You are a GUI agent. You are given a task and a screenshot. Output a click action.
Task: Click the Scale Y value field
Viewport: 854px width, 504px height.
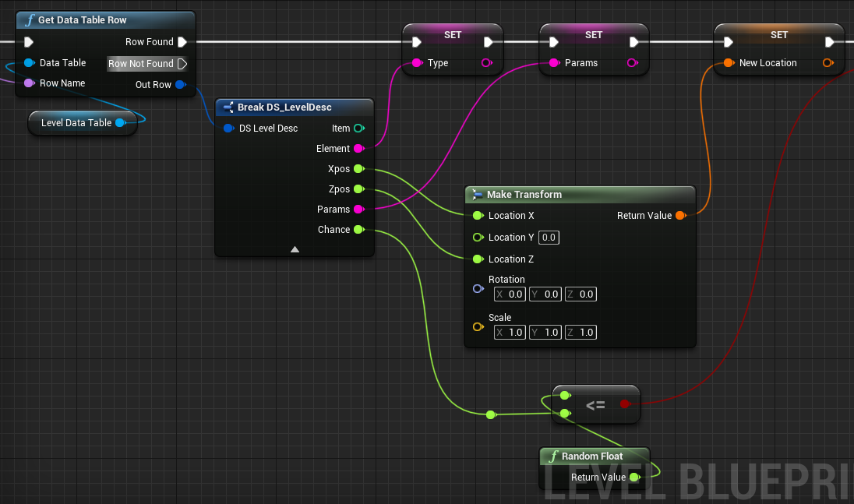pos(545,333)
